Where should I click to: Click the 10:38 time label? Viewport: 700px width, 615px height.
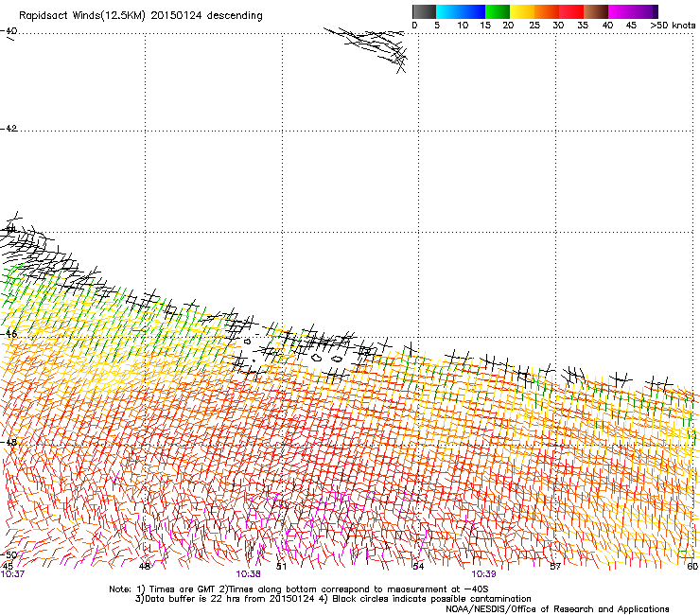point(248,574)
